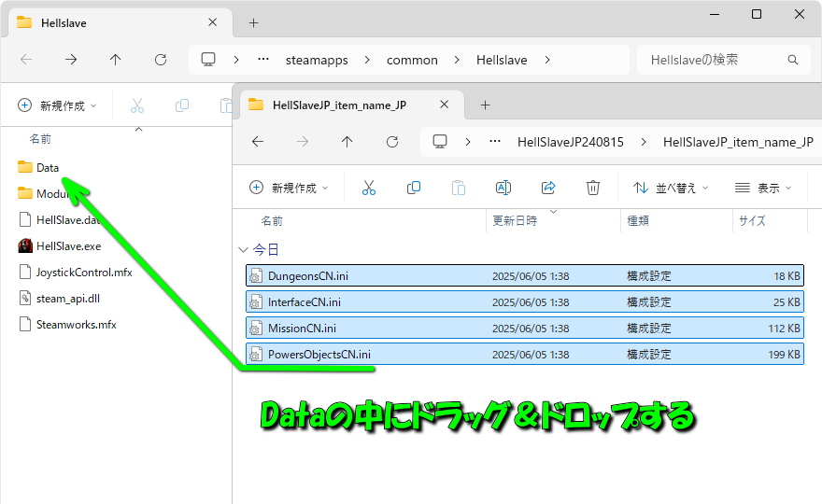Copy the selected ini files
This screenshot has height=504, width=822.
click(x=414, y=188)
